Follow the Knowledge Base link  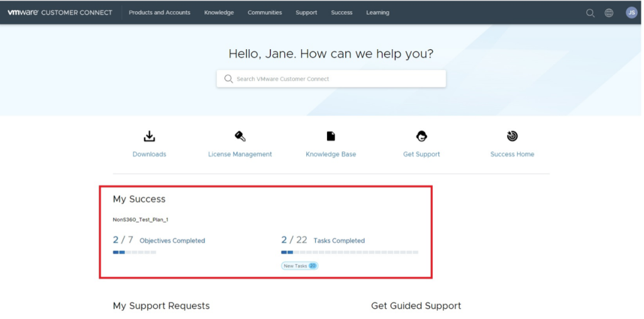pyautogui.click(x=331, y=154)
